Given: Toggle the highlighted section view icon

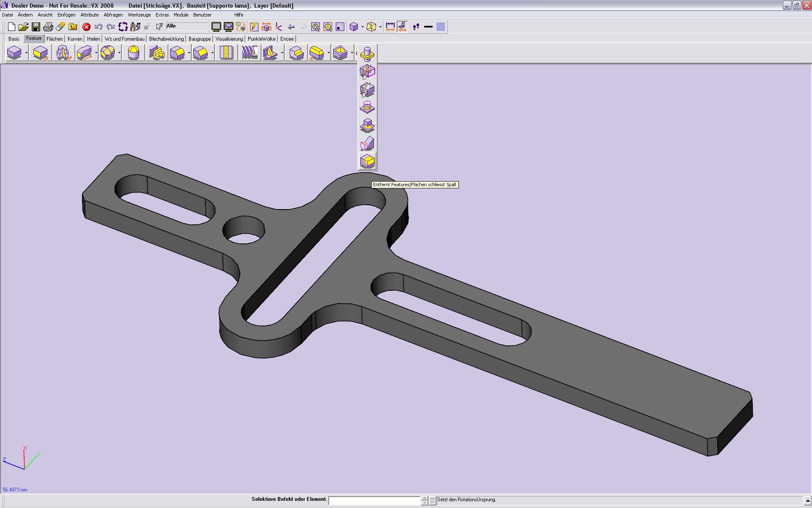Looking at the screenshot, I should click(x=403, y=27).
